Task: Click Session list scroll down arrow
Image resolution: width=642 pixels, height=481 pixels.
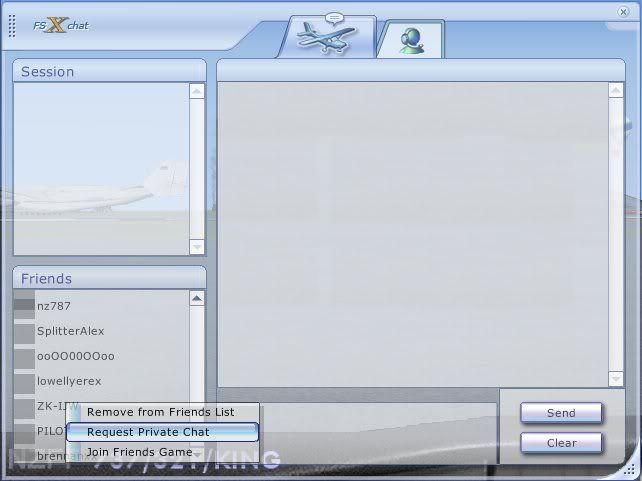Action: point(197,247)
